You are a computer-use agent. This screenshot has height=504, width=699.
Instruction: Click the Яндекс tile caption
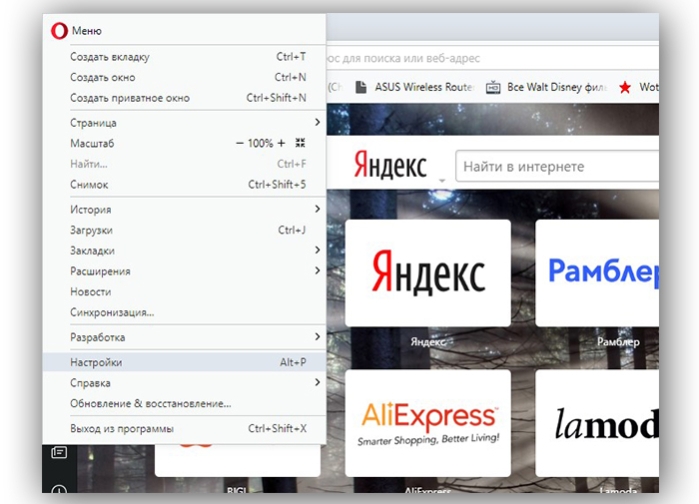point(428,342)
